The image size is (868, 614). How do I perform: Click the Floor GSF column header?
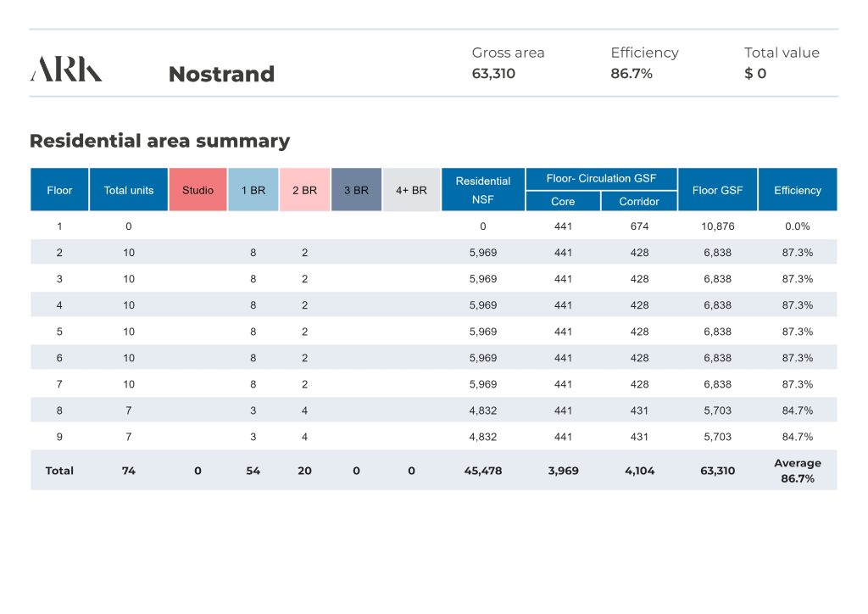717,190
